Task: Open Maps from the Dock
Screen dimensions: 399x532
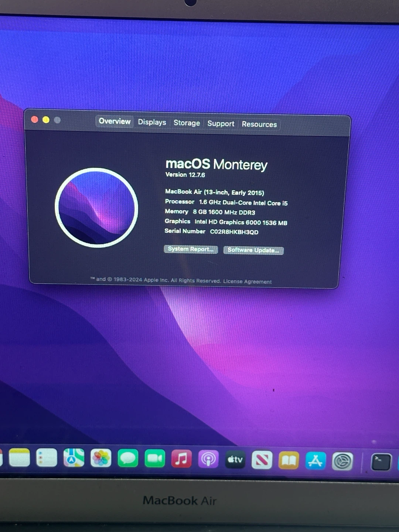Action: 74,458
